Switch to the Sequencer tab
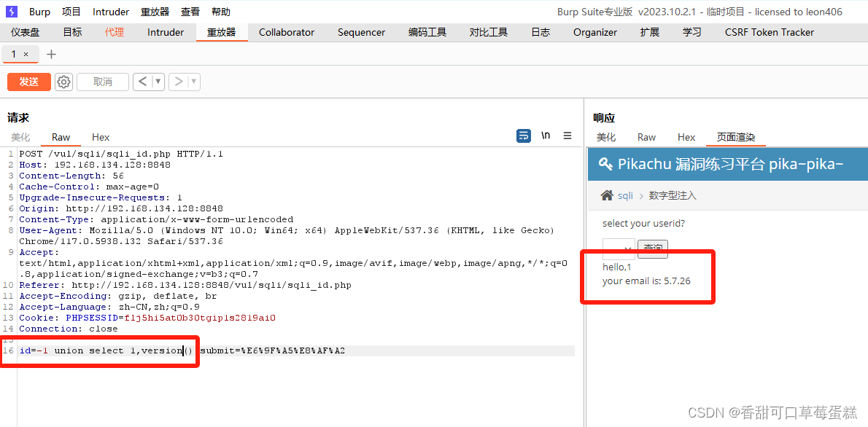 pos(362,33)
